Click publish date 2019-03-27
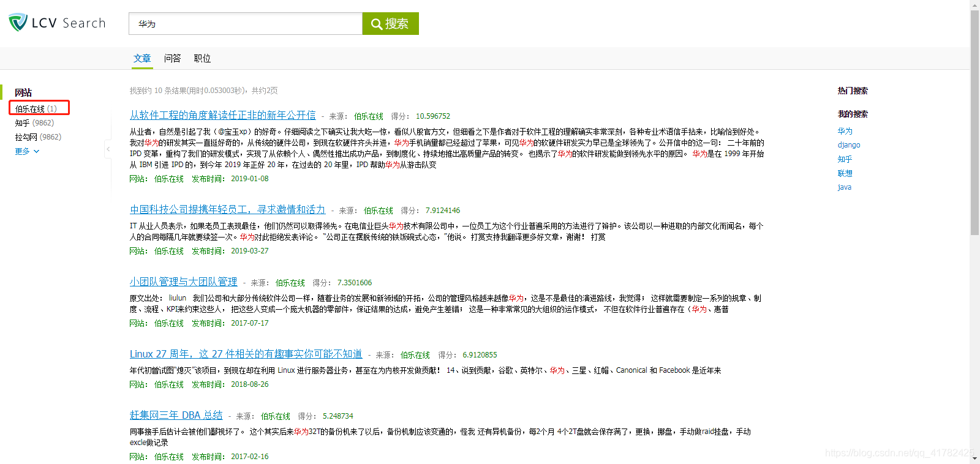The image size is (980, 464). (x=249, y=251)
